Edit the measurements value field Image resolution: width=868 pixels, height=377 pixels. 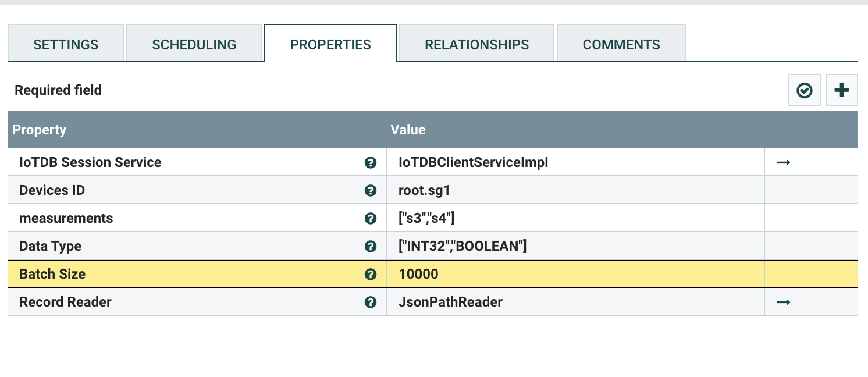point(575,218)
